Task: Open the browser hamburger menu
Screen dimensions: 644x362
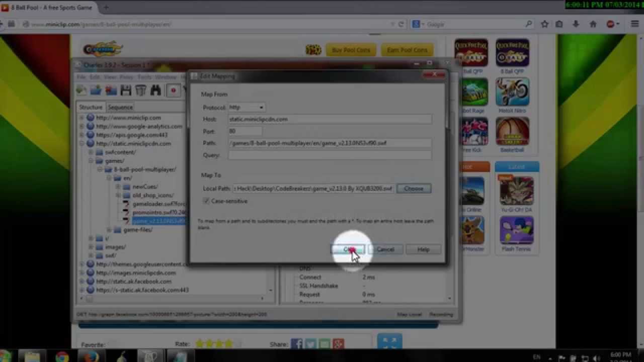Action: click(634, 24)
